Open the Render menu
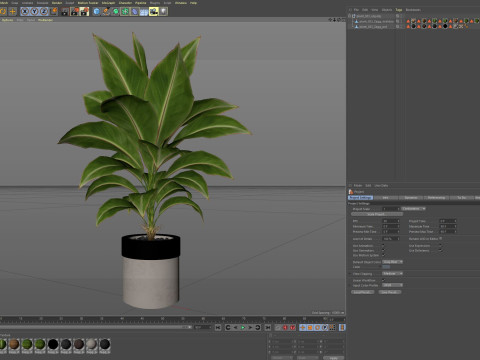Screen dimensions: 480x360 point(57,3)
